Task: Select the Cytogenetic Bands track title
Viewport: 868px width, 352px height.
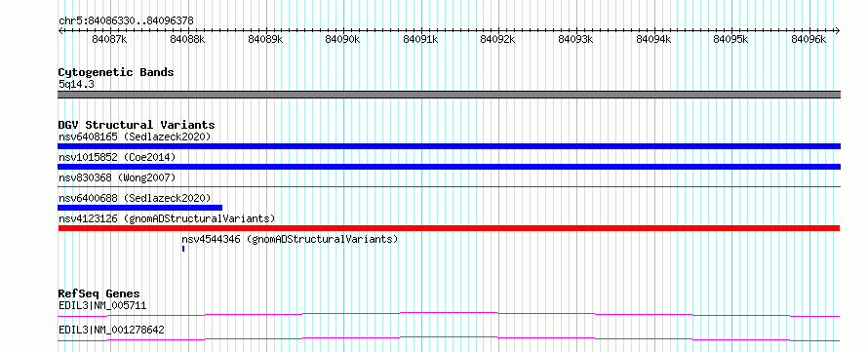Action: point(116,72)
